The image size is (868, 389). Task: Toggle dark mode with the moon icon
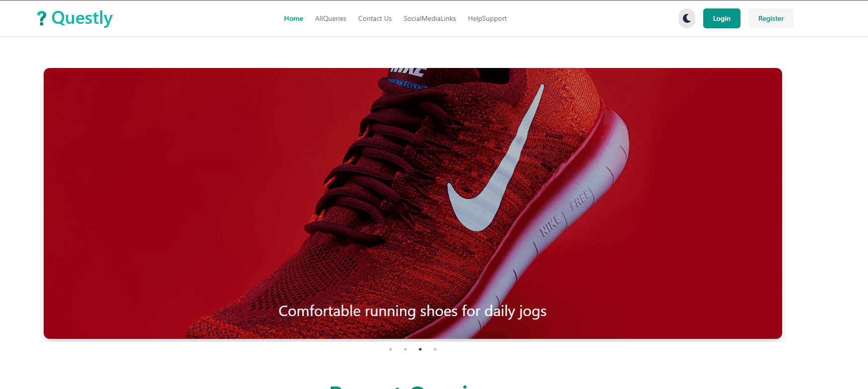point(687,18)
